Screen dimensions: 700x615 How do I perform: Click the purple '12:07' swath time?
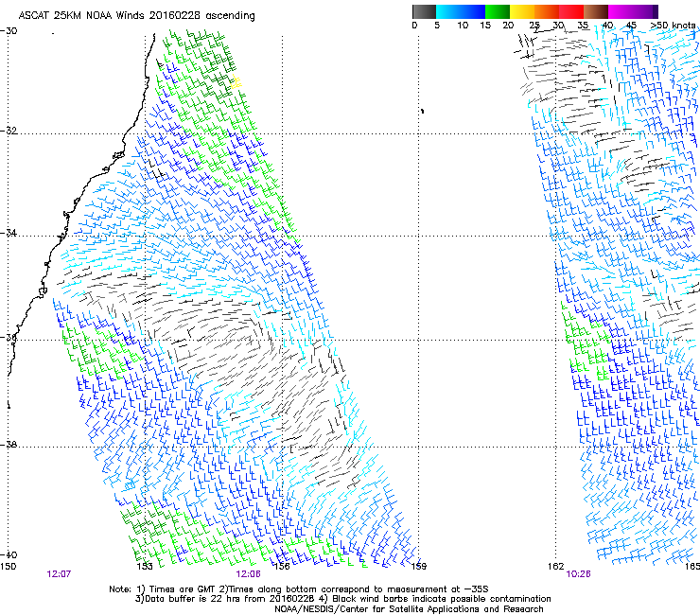59,574
